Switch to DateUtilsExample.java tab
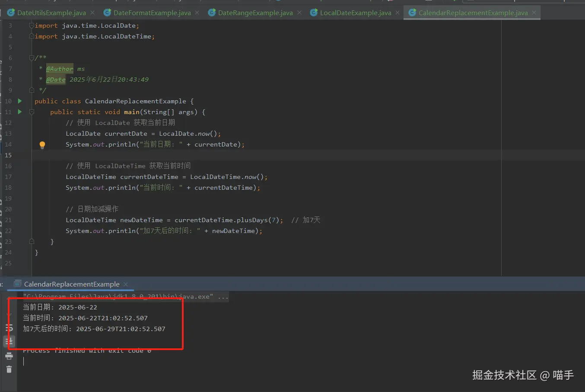Image resolution: width=585 pixels, height=392 pixels. tap(51, 13)
